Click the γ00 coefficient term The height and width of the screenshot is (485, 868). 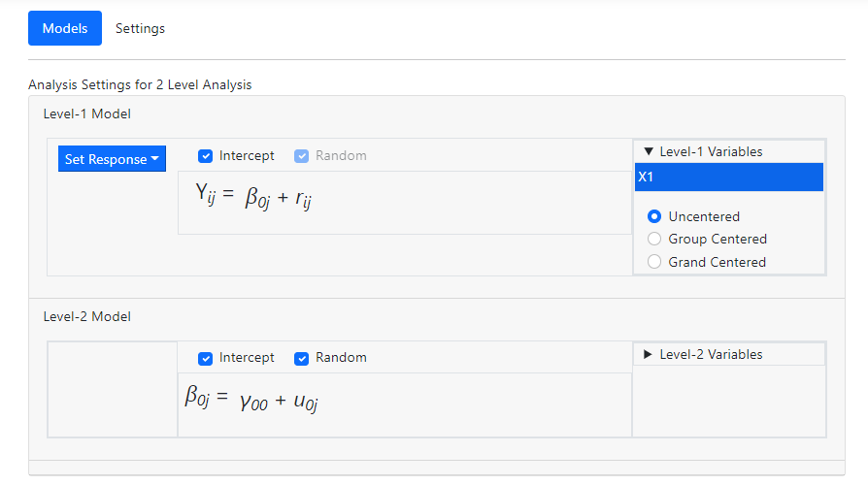point(252,402)
